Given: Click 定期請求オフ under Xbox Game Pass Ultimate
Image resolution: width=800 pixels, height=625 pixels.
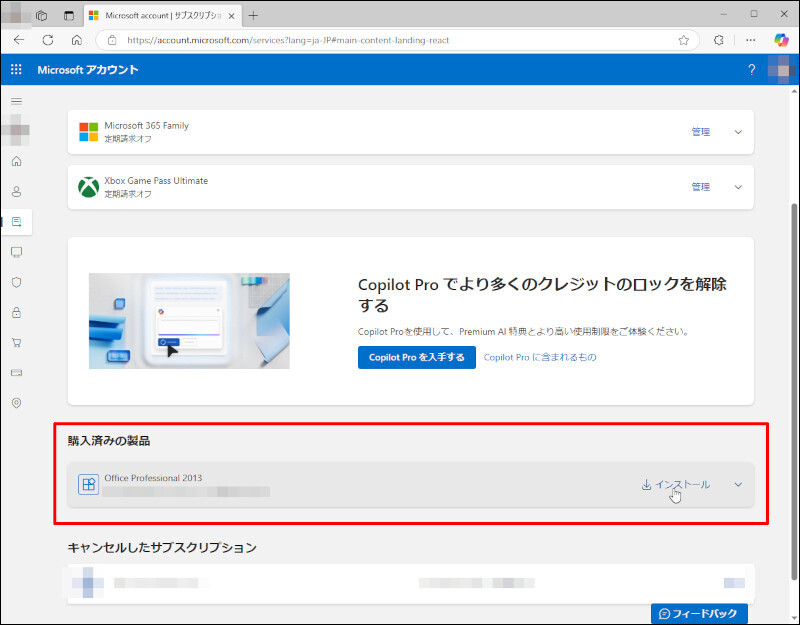Looking at the screenshot, I should (x=128, y=194).
